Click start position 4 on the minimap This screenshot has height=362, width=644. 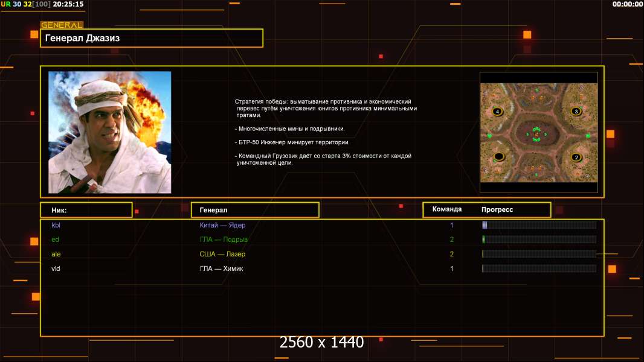point(497,112)
